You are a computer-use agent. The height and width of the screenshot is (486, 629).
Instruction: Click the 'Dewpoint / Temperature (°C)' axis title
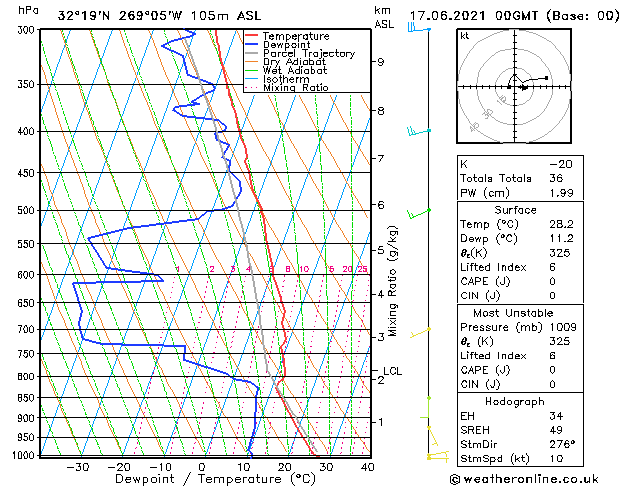pyautogui.click(x=215, y=479)
